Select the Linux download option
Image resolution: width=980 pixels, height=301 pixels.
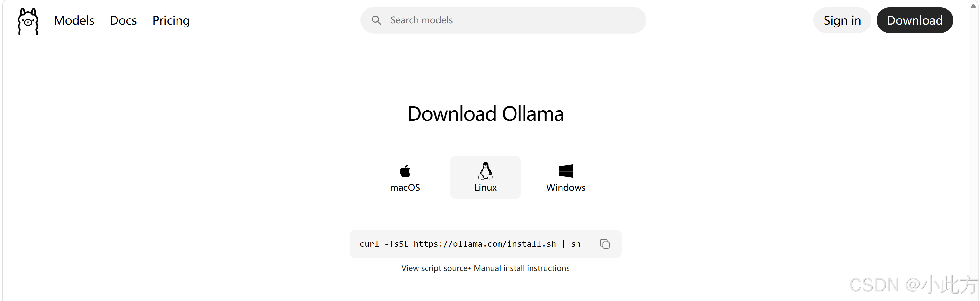tap(486, 178)
